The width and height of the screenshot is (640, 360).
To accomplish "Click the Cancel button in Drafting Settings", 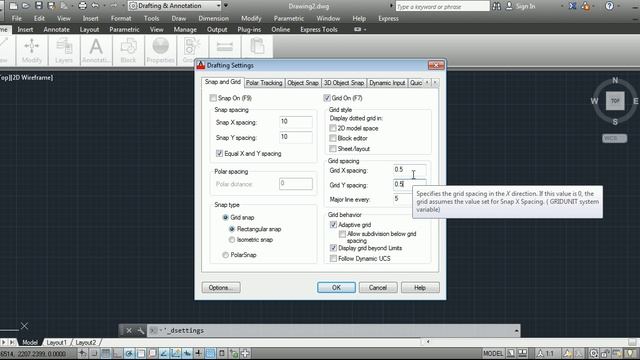I will (378, 287).
